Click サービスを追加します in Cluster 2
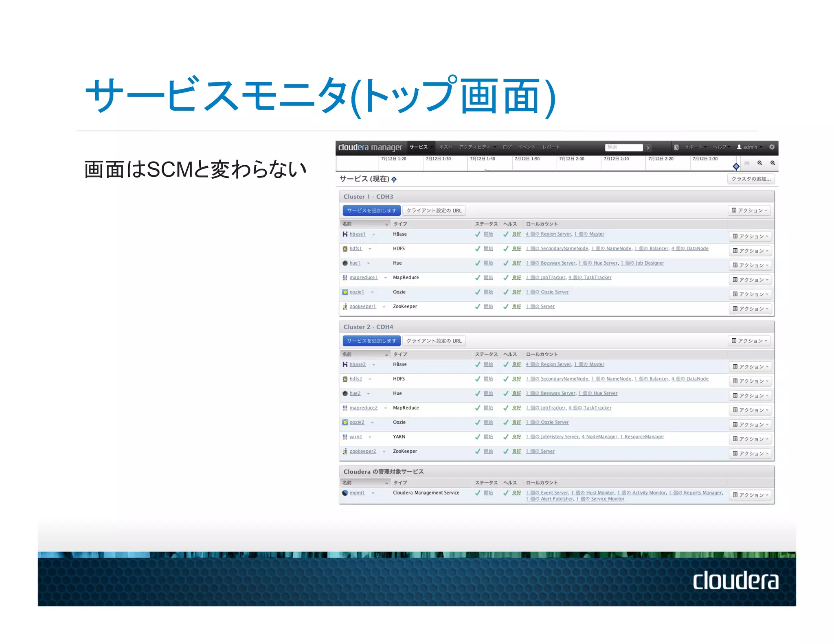Image resolution: width=834 pixels, height=644 pixels. [x=371, y=341]
